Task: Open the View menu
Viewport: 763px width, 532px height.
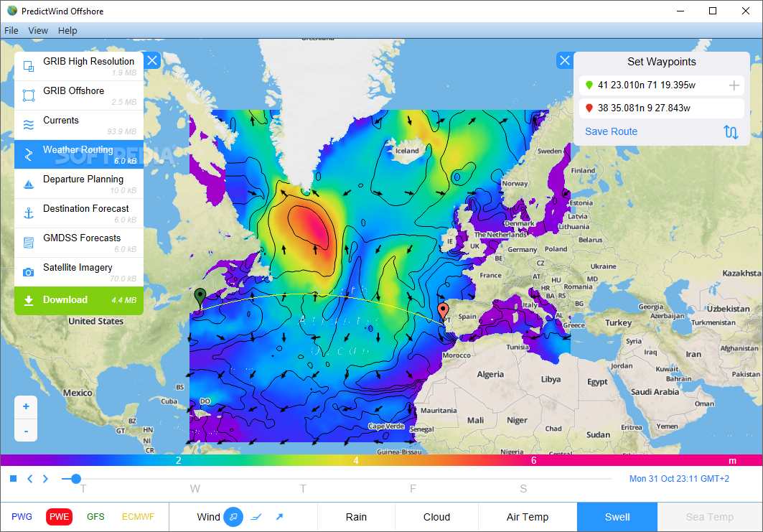Action: 38,30
